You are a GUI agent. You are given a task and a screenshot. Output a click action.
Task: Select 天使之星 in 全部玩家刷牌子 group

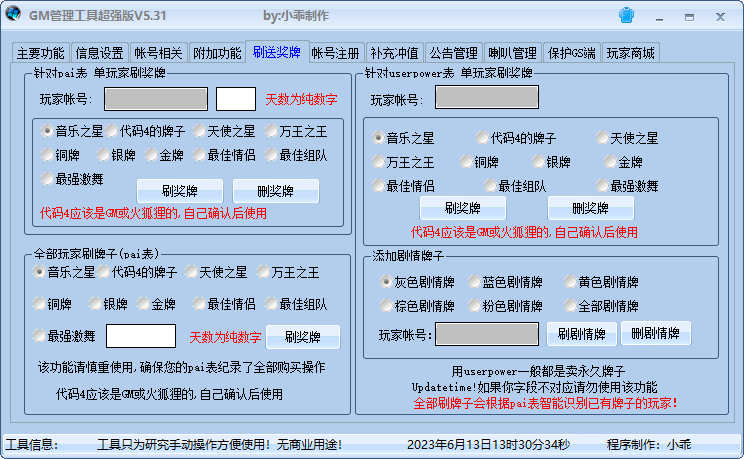[216, 272]
